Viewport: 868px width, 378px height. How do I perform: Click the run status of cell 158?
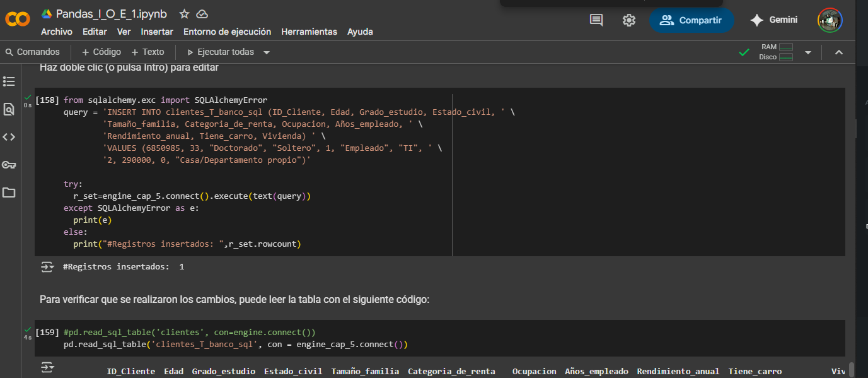pos(28,100)
